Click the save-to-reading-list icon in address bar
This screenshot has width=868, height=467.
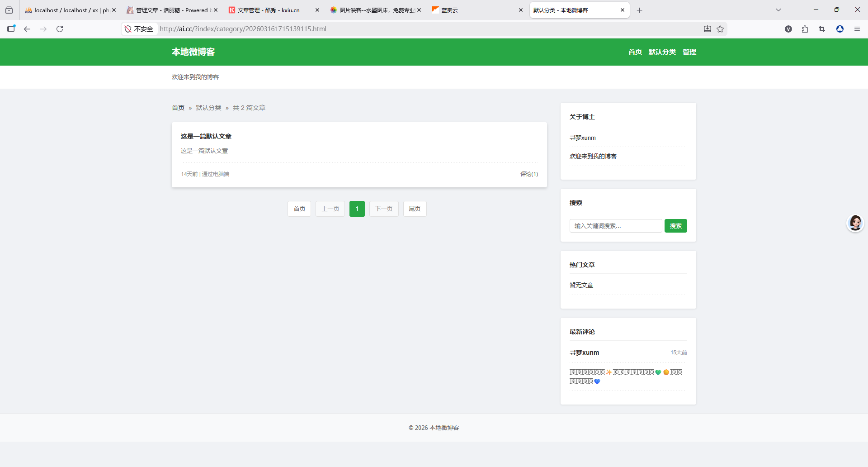click(x=708, y=29)
